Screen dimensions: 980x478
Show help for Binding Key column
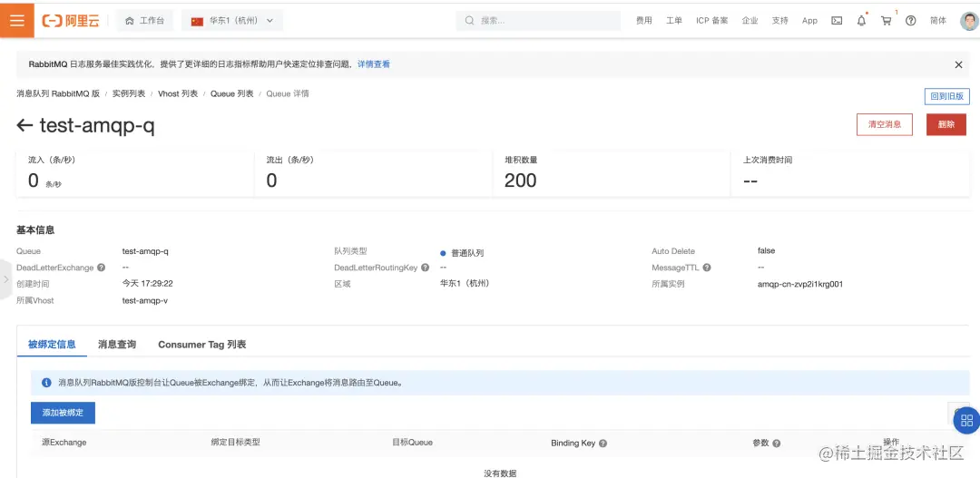(x=603, y=443)
